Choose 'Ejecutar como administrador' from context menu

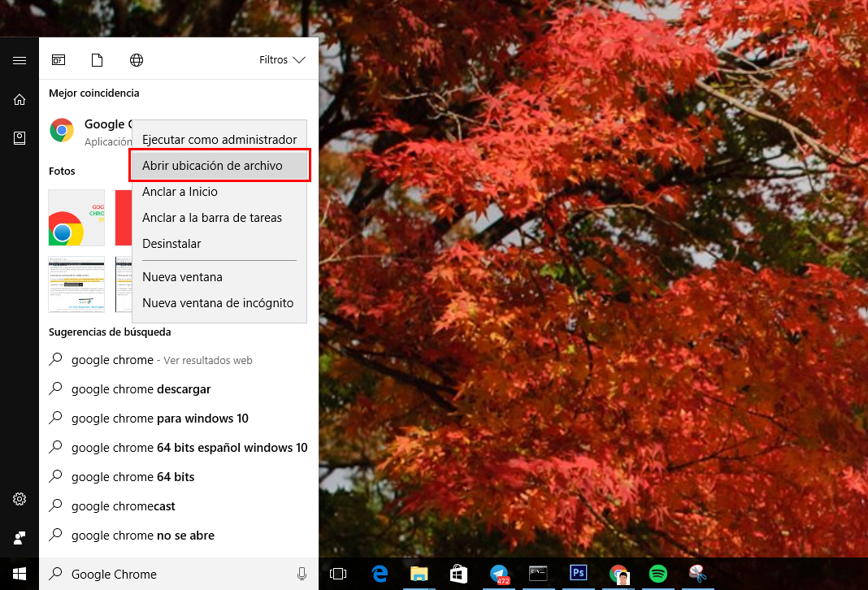tap(219, 139)
